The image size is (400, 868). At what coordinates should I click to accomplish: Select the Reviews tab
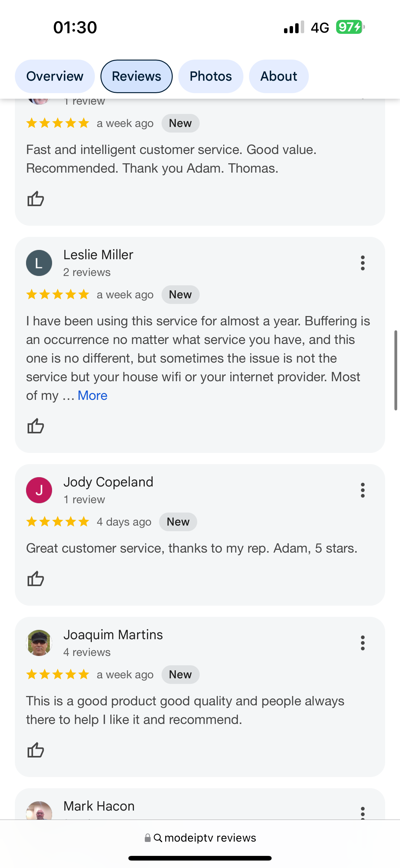pos(136,76)
